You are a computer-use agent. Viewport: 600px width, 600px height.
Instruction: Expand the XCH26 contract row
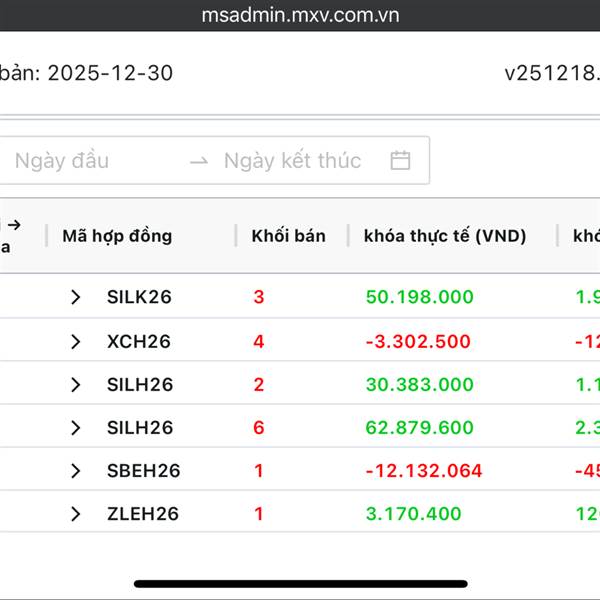[75, 341]
